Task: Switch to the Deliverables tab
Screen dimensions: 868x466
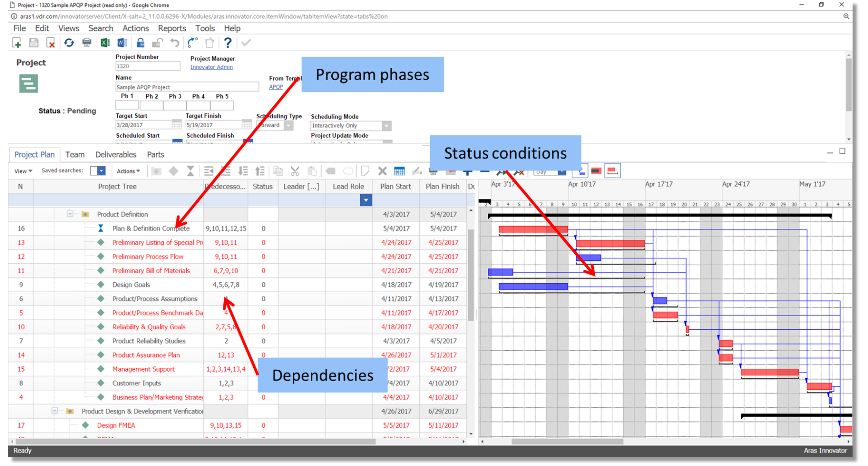Action: 116,154
